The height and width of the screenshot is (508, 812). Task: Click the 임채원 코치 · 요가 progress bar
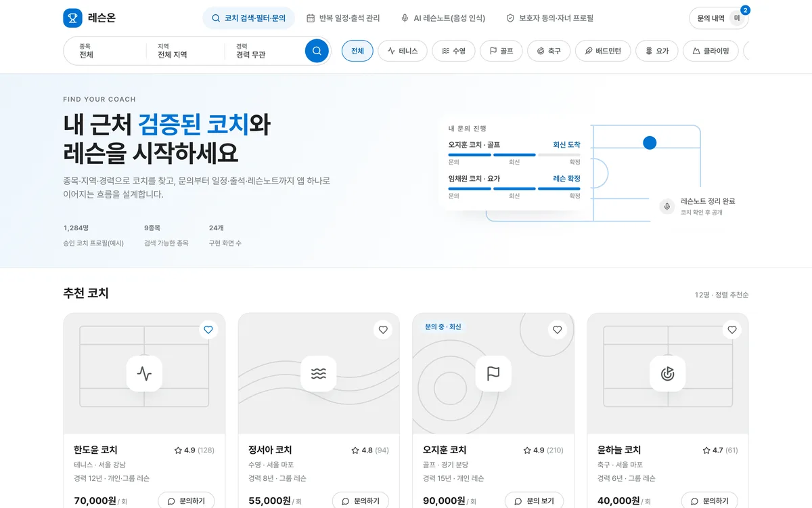[x=514, y=189]
